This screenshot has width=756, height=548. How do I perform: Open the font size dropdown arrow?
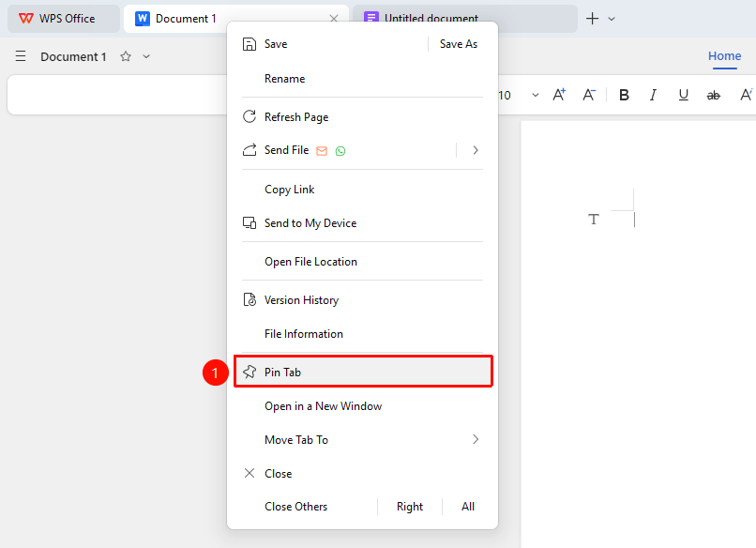coord(536,95)
